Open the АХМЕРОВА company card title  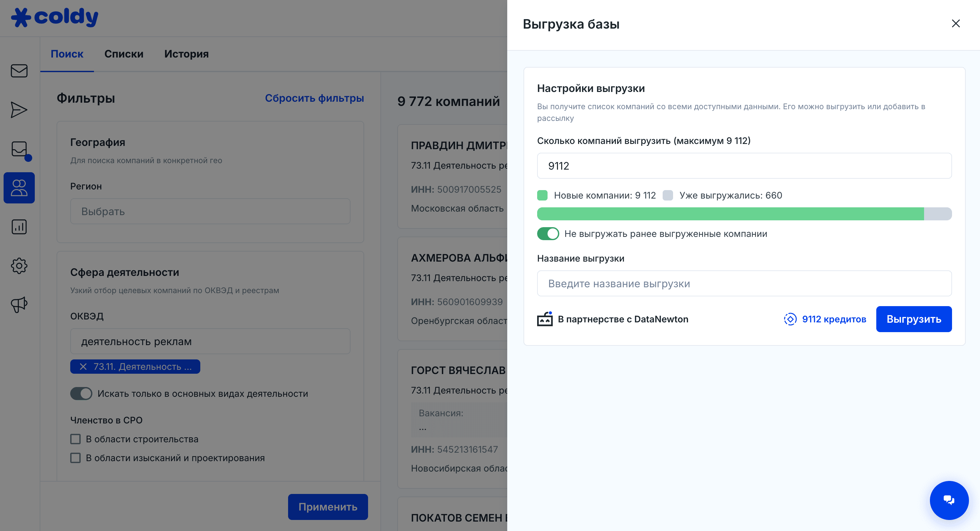click(x=459, y=258)
